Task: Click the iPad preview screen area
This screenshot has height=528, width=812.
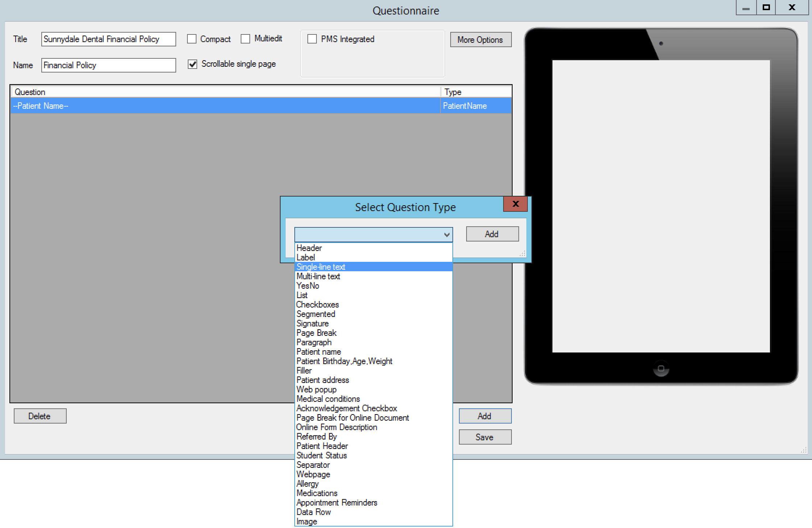Action: pyautogui.click(x=661, y=206)
